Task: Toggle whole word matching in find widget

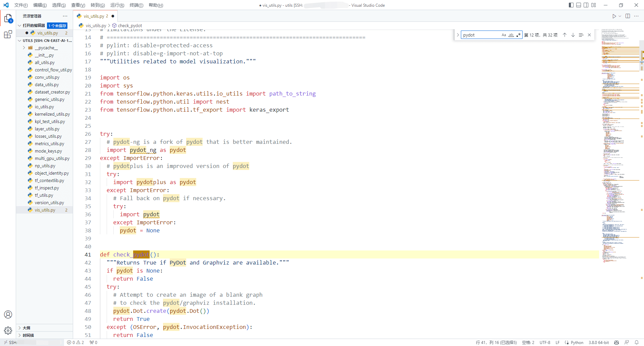Action: [x=511, y=35]
